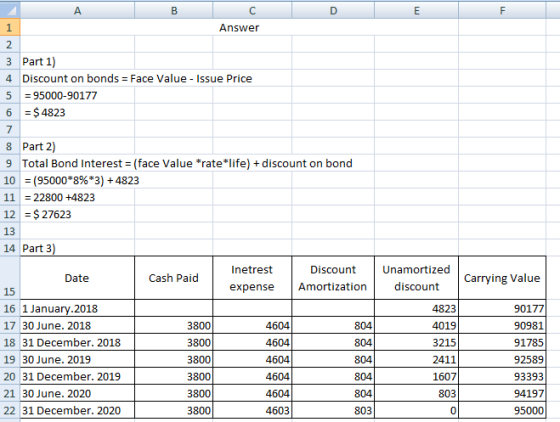Click the Select All corner button
This screenshot has height=422, width=560.
(10, 10)
